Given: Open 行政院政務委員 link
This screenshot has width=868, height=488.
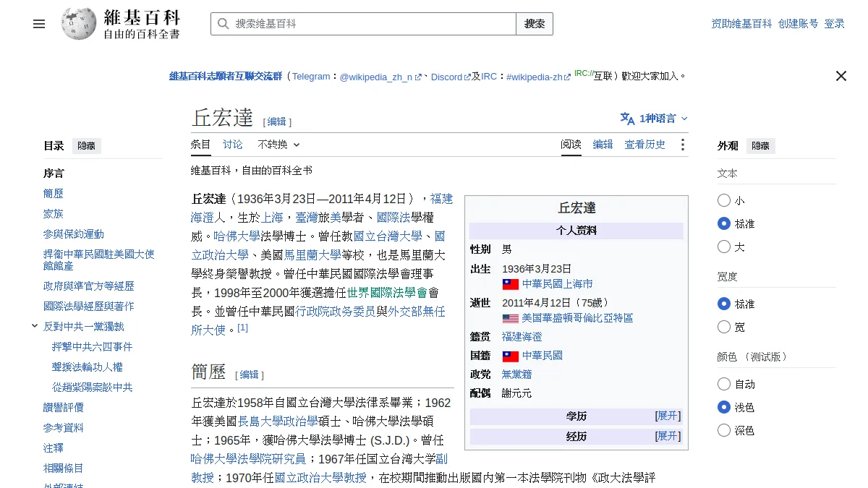Looking at the screenshot, I should point(336,311).
